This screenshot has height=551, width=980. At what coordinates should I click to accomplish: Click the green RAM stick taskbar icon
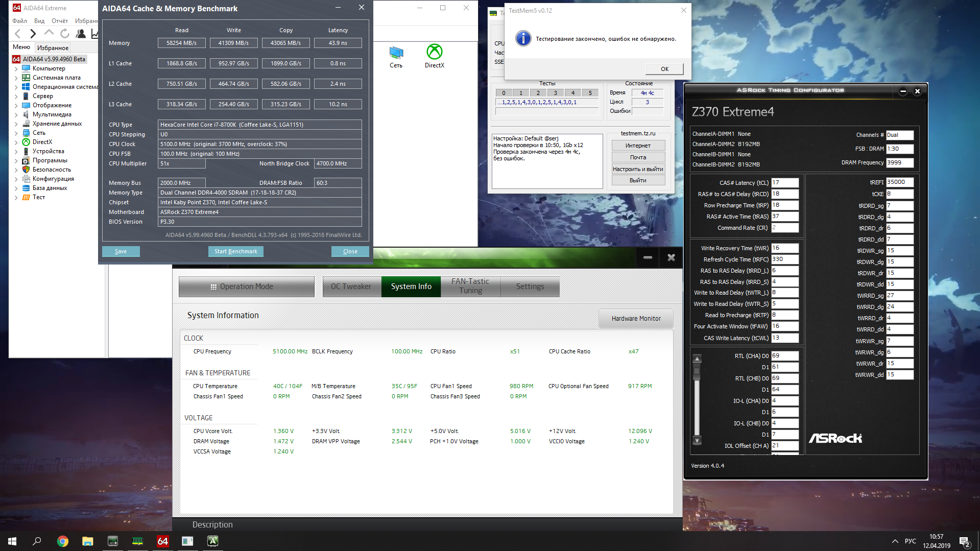click(138, 541)
